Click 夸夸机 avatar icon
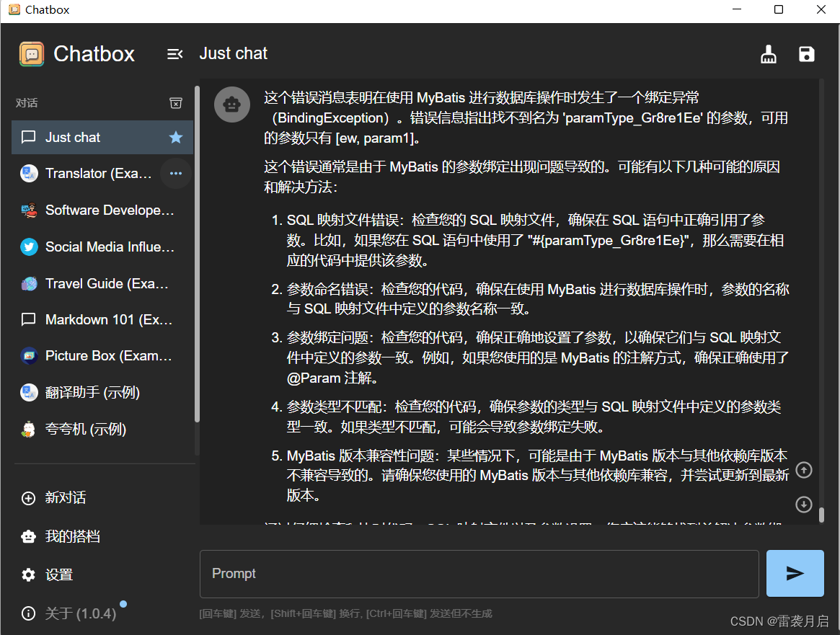 click(29, 429)
